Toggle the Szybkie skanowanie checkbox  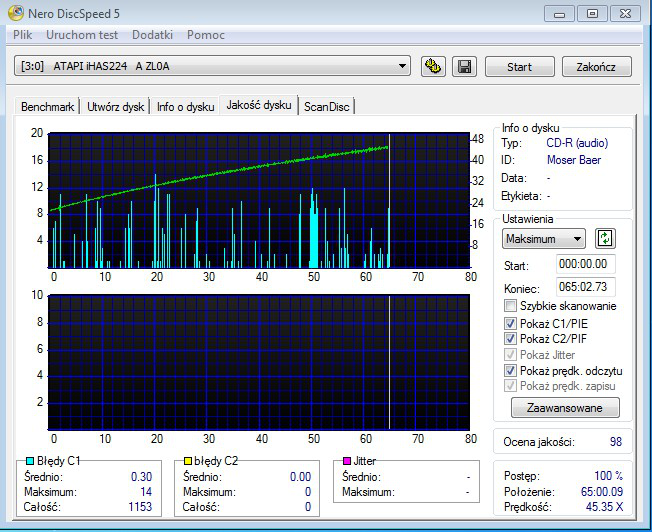pos(510,306)
